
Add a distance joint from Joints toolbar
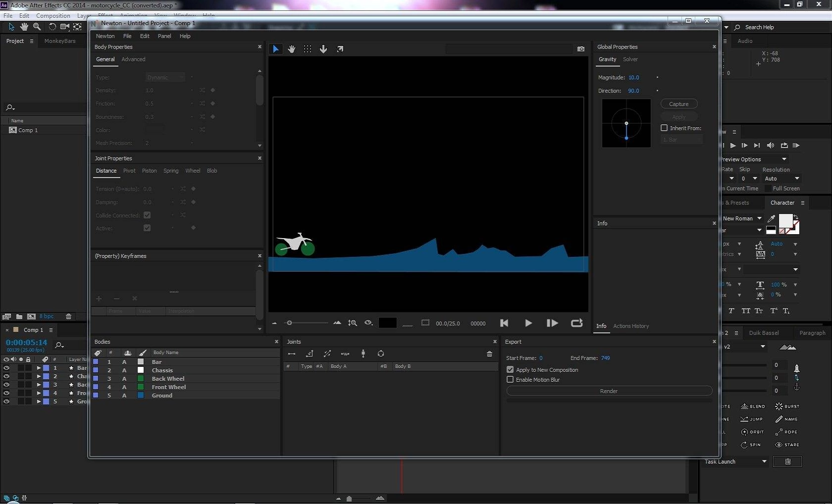click(292, 353)
